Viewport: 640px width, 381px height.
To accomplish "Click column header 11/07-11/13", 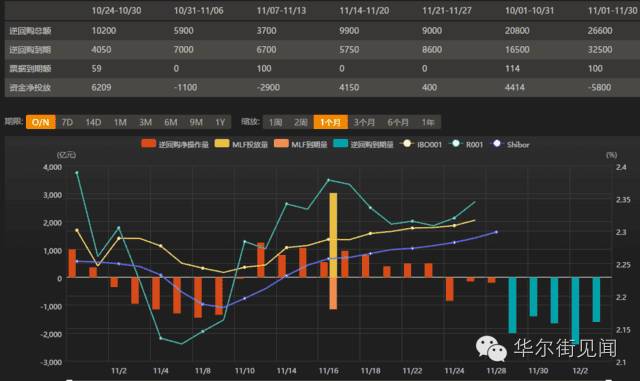I will click(282, 11).
